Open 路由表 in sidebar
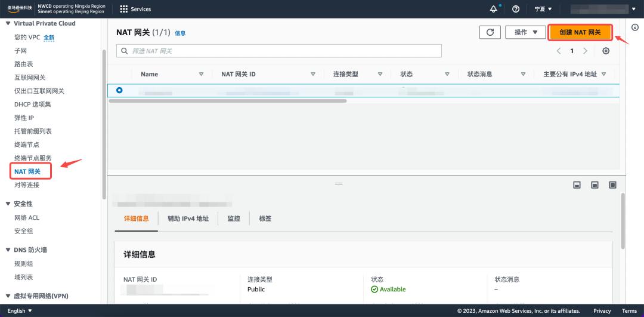 [x=23, y=64]
